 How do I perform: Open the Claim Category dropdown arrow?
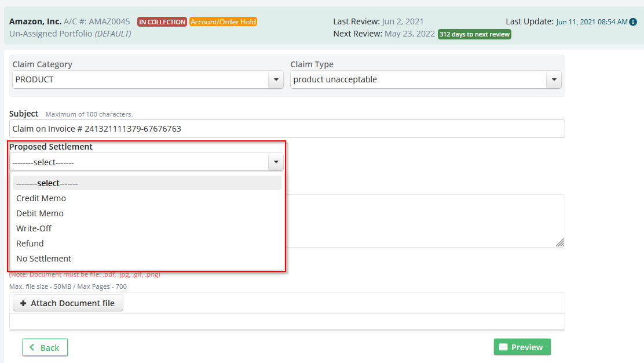(276, 79)
